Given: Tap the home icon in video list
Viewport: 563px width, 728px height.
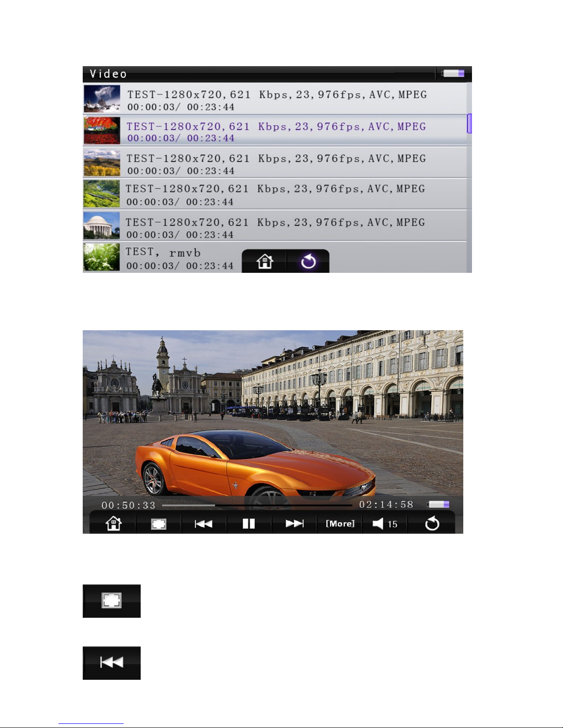Looking at the screenshot, I should [265, 261].
